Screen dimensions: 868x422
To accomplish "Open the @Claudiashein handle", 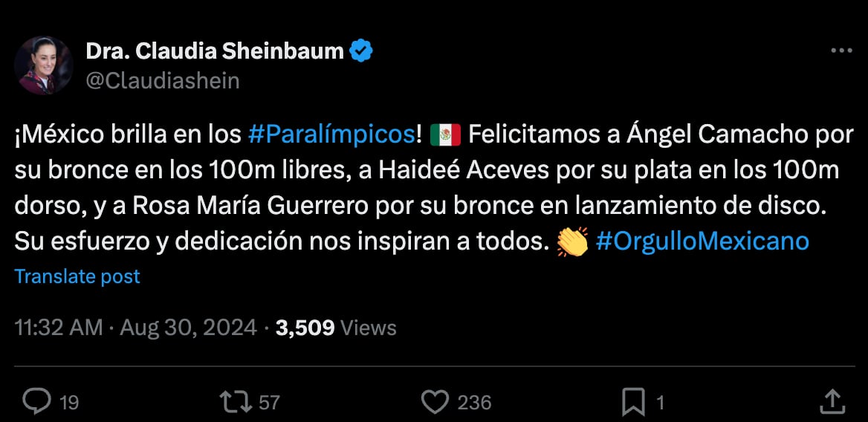I will tap(163, 80).
